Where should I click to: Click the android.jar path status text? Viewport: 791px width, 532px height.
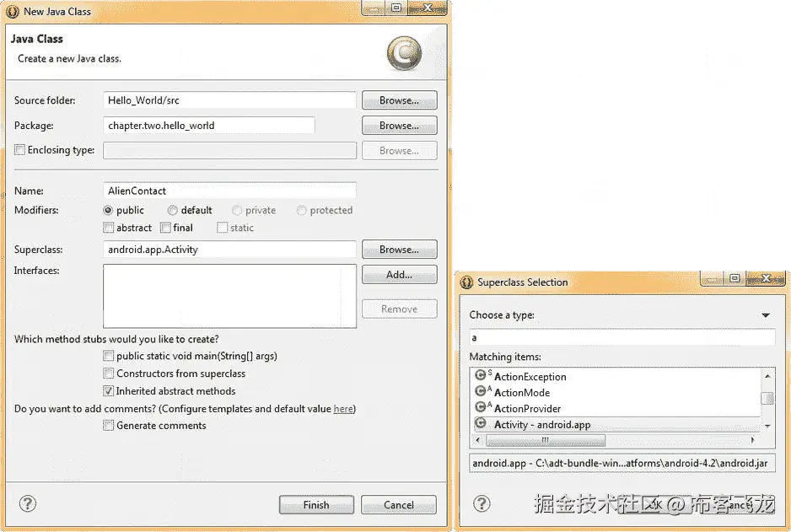tap(622, 463)
